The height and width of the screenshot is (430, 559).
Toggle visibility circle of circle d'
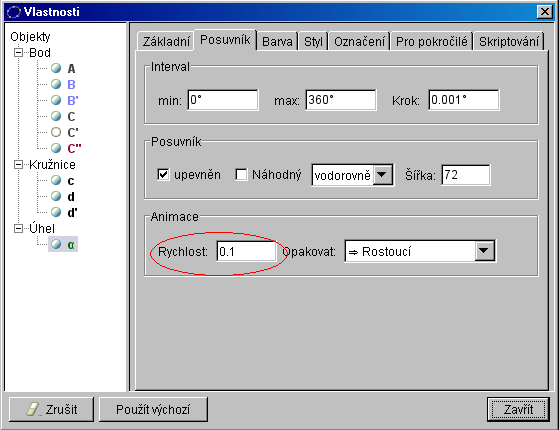tap(56, 212)
